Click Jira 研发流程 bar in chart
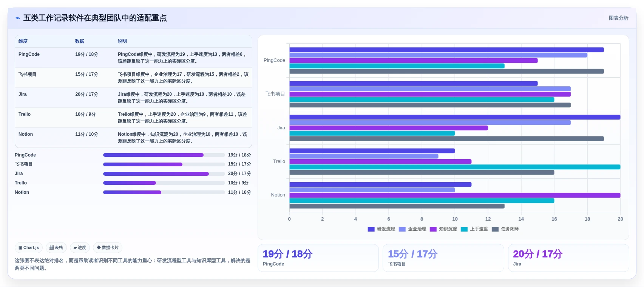 tap(455, 117)
